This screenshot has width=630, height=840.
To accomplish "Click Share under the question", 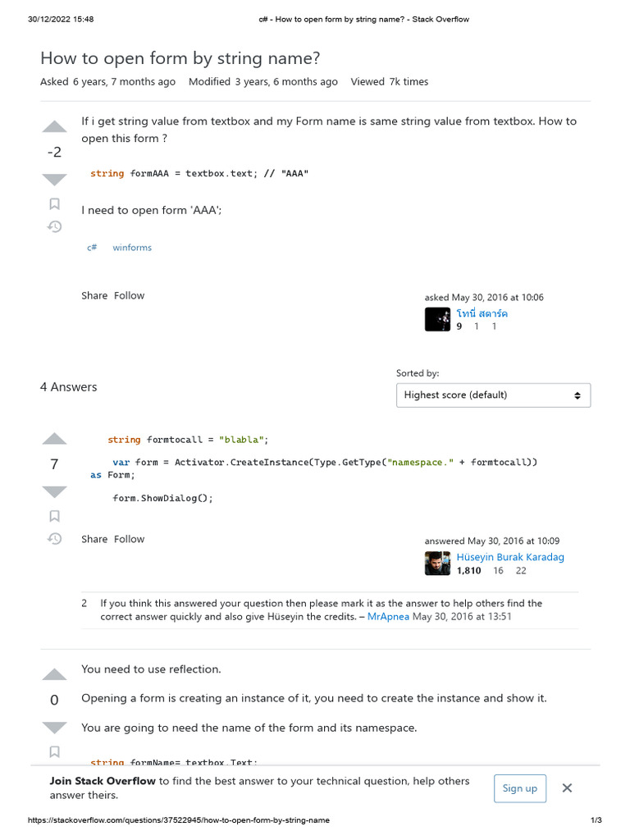I will 94,295.
